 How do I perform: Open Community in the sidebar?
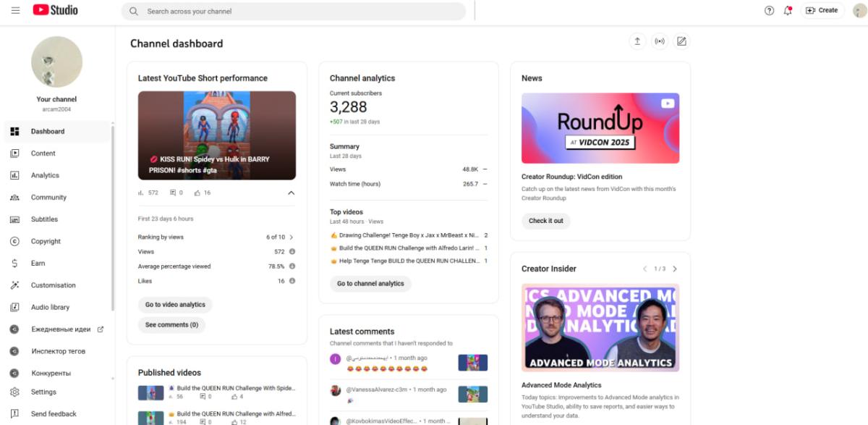[x=57, y=197]
